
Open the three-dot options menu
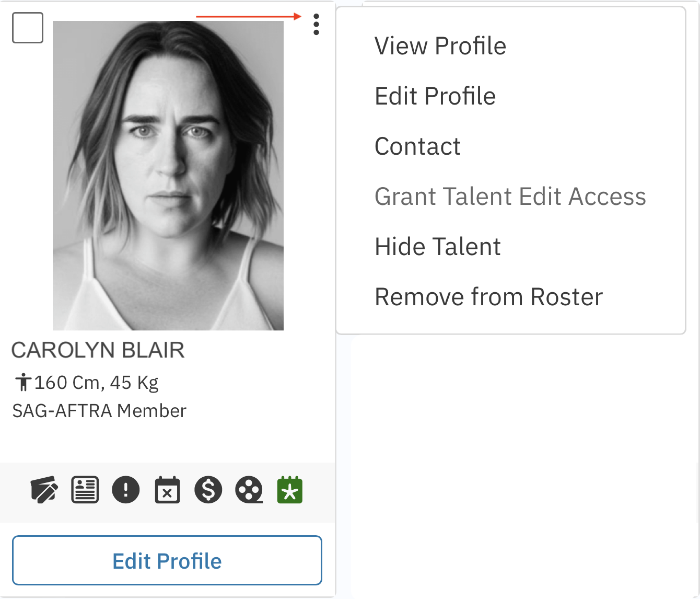pyautogui.click(x=316, y=25)
